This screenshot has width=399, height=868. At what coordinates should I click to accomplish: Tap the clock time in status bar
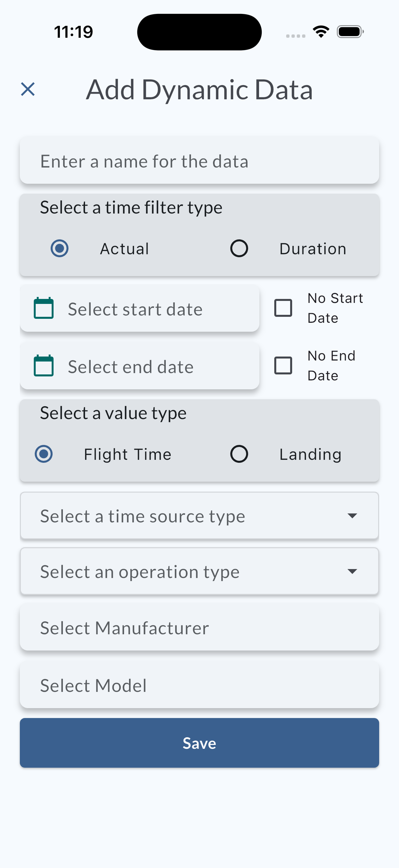[x=73, y=32]
